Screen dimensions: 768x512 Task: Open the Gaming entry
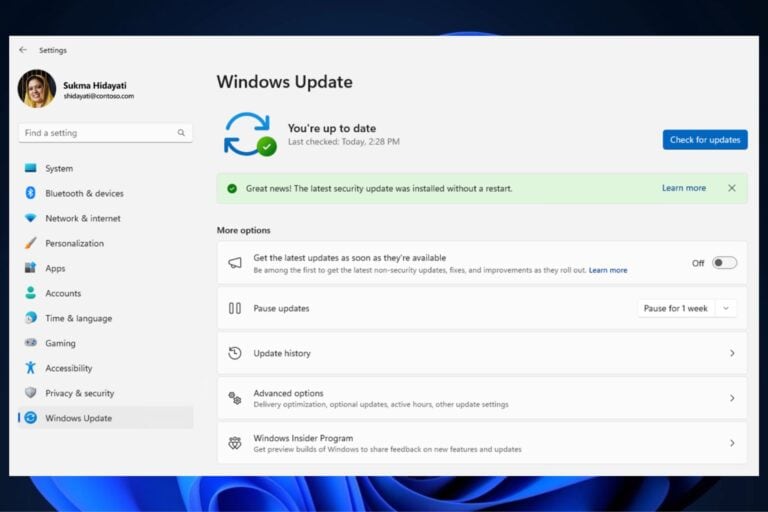[x=105, y=343]
